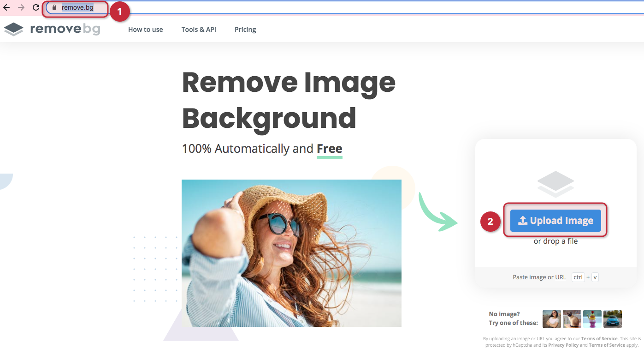This screenshot has height=349, width=644.
Task: Try the sample woman with sunglasses thumbnail
Action: (x=552, y=319)
